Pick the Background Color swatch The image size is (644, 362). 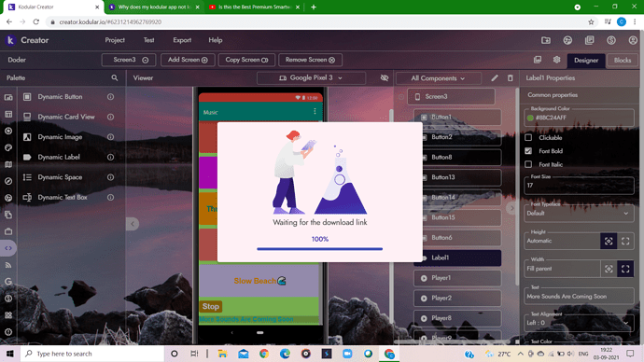[x=530, y=118]
